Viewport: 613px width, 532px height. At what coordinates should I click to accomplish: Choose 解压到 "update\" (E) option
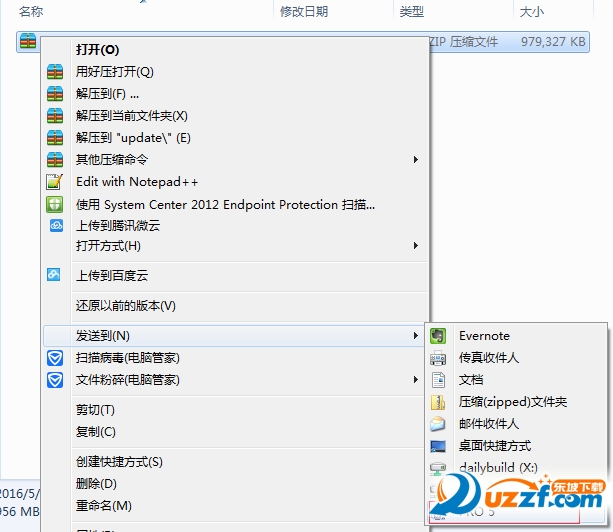235,138
